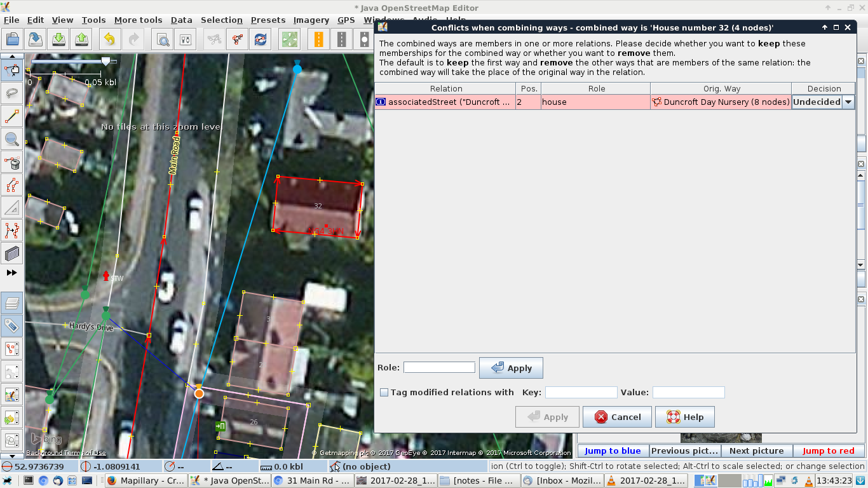Choose the Select mode tool

(12, 70)
